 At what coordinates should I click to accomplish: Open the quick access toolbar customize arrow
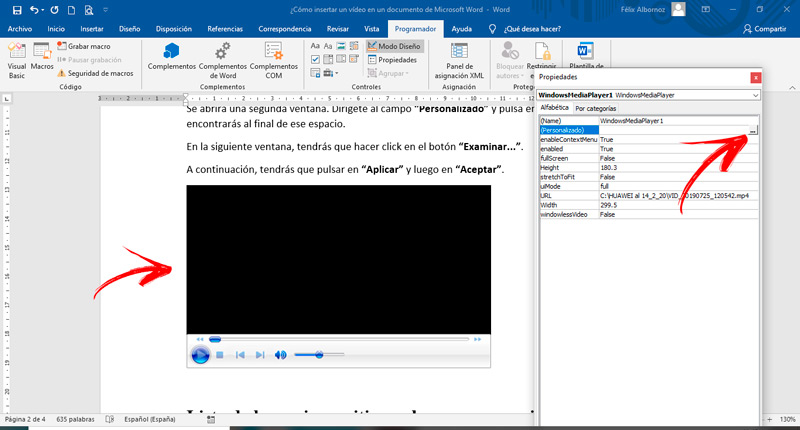[x=106, y=10]
